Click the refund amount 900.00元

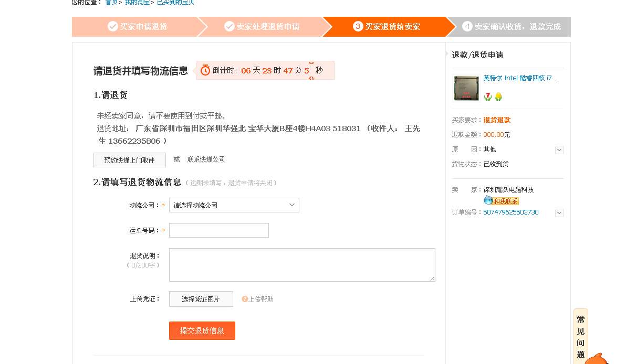(x=497, y=135)
